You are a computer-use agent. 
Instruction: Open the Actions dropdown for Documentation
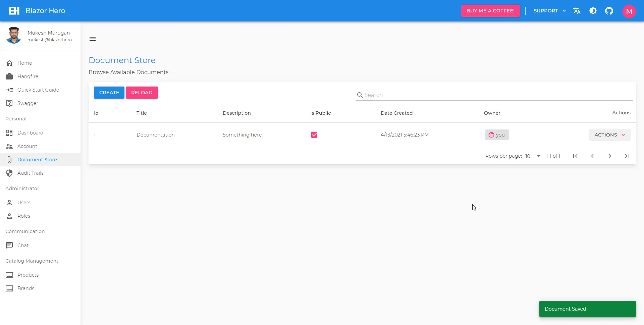pyautogui.click(x=609, y=134)
